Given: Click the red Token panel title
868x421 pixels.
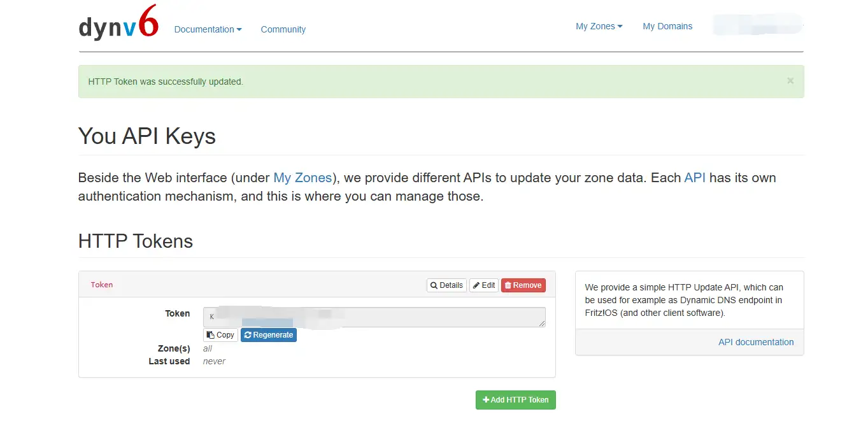Looking at the screenshot, I should coord(102,285).
